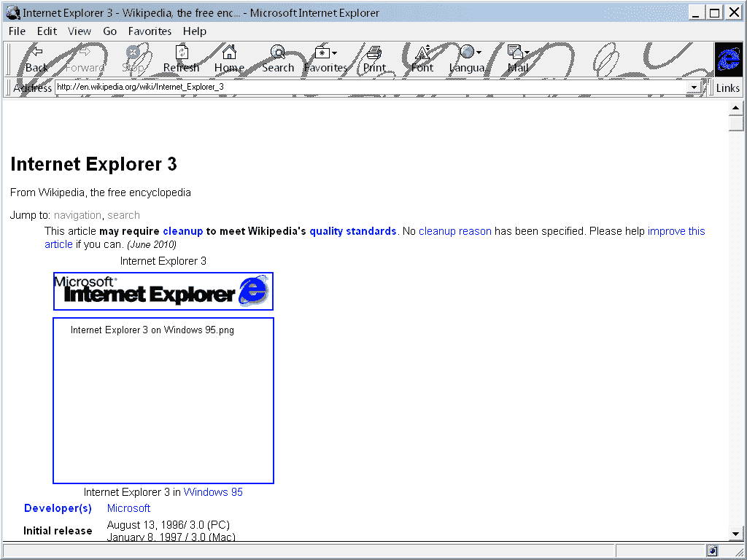Open the Mail button dropdown arrow
The height and width of the screenshot is (560, 747).
[527, 52]
